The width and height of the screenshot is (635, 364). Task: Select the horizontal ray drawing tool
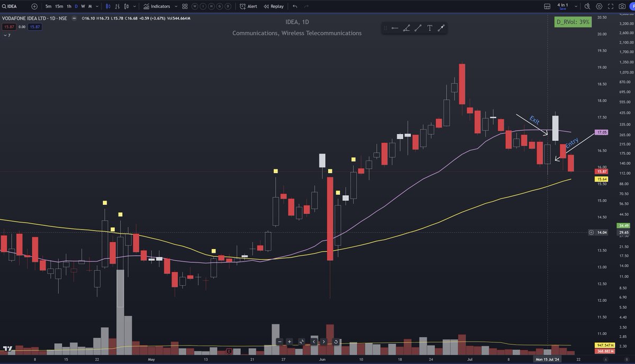point(395,28)
